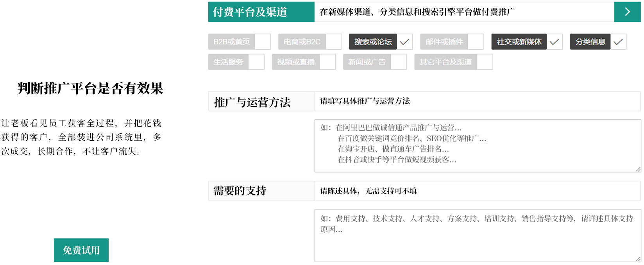Click resize handle of 推广与运营方法 textarea
This screenshot has height=265, width=644.
pos(638,169)
